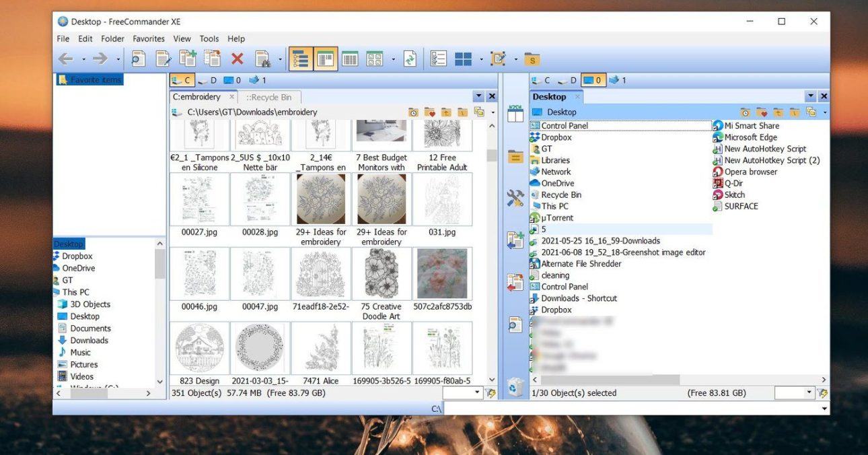Open Opera browser shortcut in right panel

click(x=750, y=172)
